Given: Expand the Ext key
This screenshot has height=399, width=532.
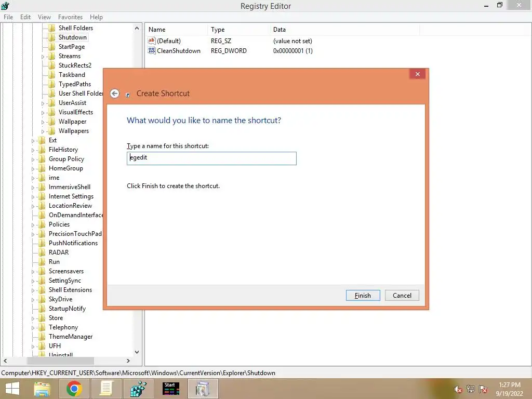Looking at the screenshot, I should [x=33, y=140].
